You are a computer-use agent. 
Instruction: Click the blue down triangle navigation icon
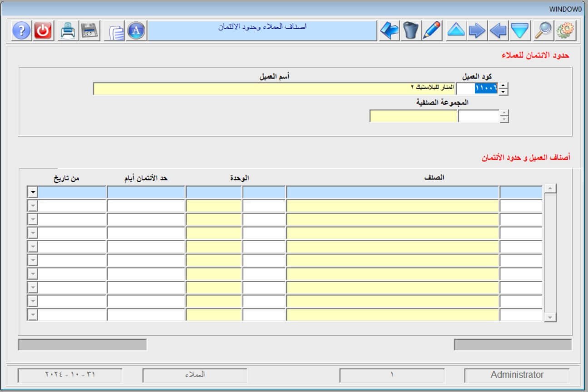tap(520, 31)
